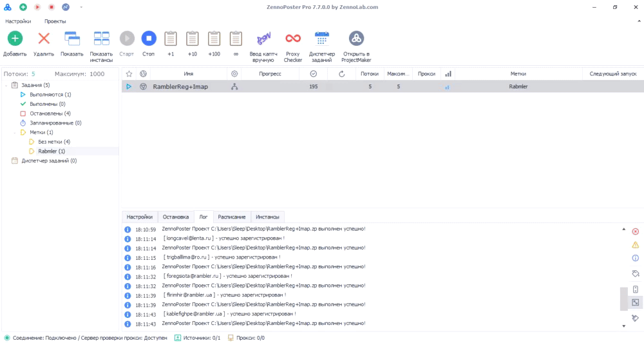The image size is (644, 343).
Task: Switch to the Инстансы tab
Action: pos(267,217)
